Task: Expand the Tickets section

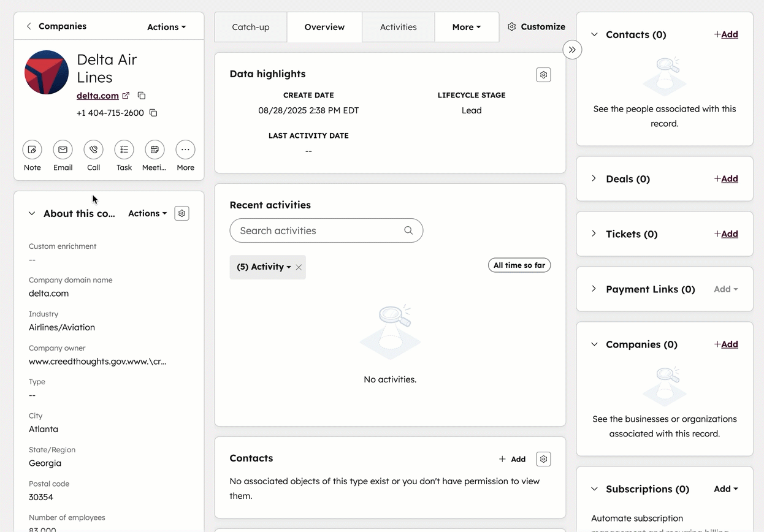Action: tap(594, 234)
